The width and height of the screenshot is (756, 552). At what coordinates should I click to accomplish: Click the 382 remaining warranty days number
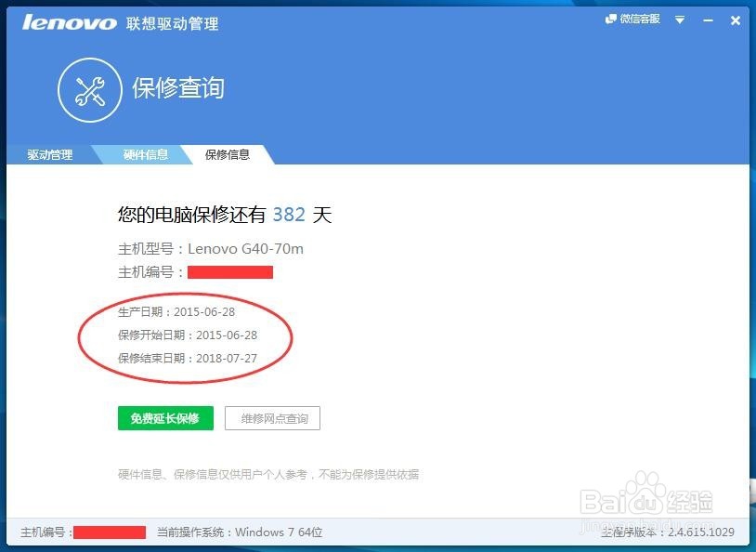click(289, 215)
